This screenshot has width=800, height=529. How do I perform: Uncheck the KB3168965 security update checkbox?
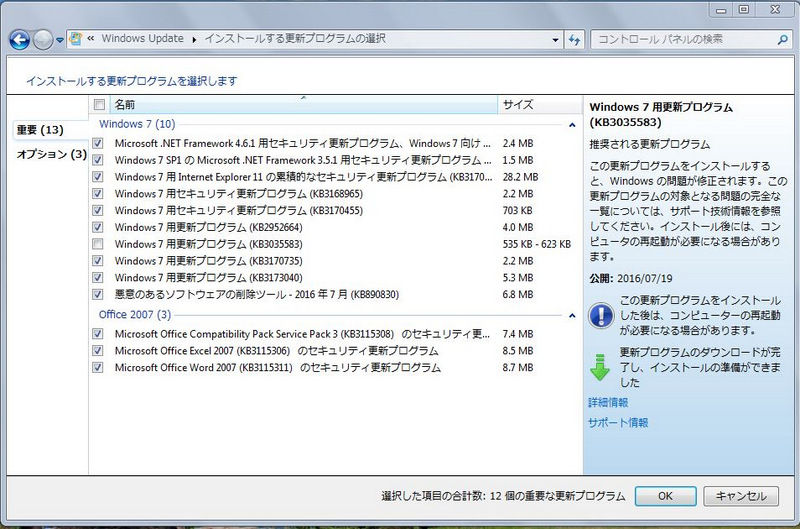[98, 194]
